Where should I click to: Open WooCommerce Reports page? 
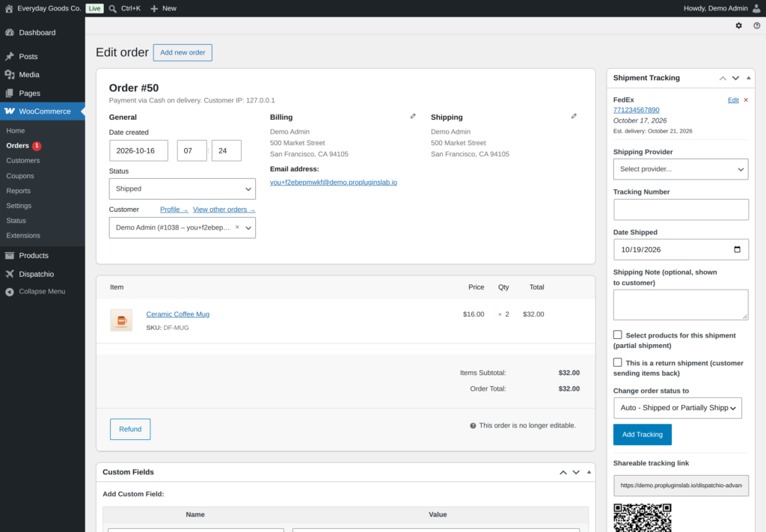[x=19, y=191]
